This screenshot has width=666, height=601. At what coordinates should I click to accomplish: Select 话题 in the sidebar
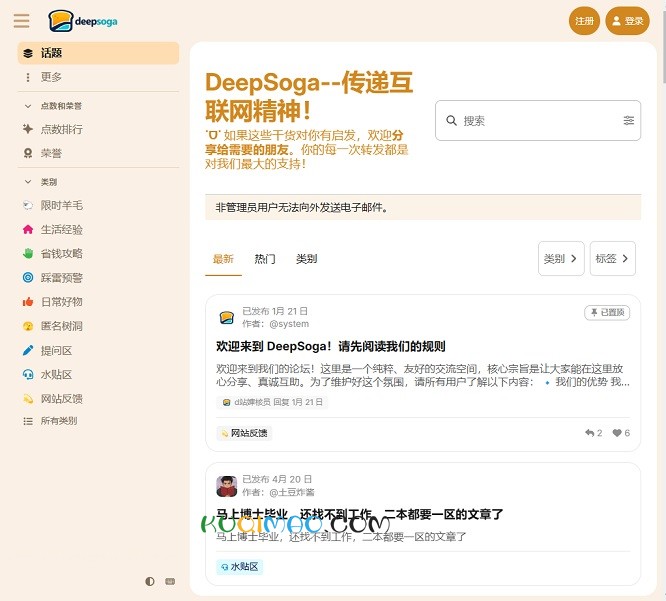pos(98,53)
